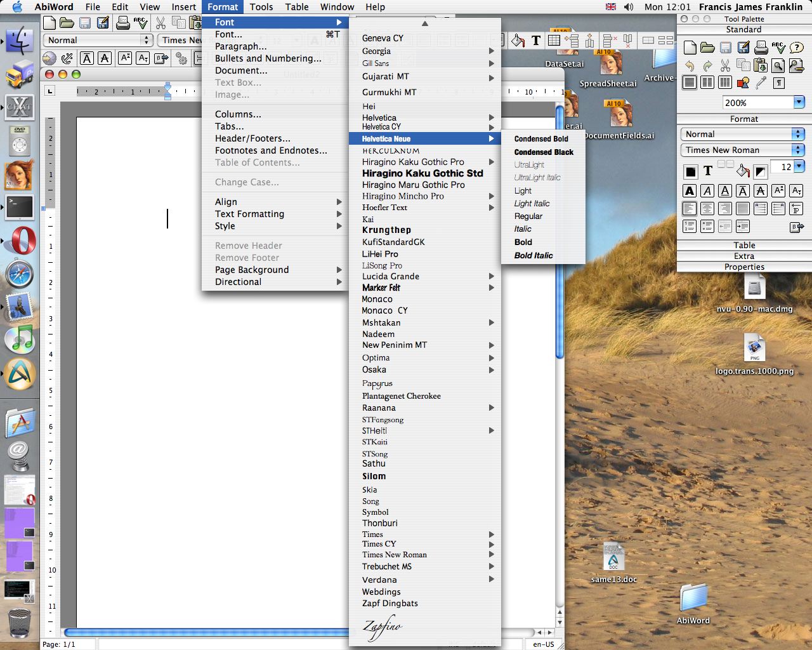Click Undo arrow in Tool Palette
Image resolution: width=812 pixels, height=650 pixels.
[690, 65]
